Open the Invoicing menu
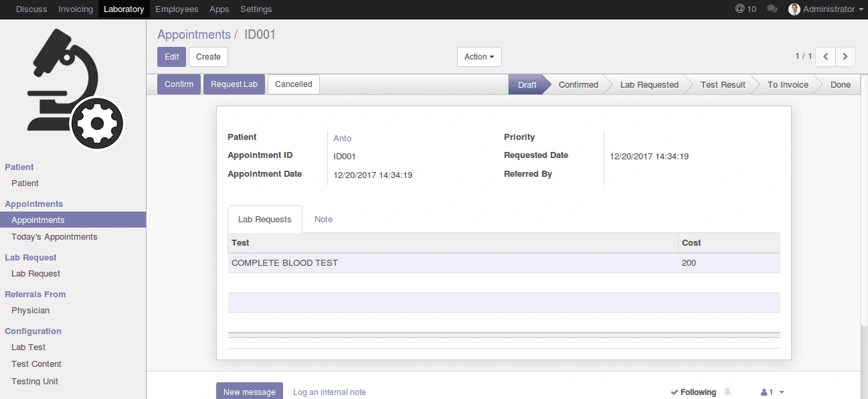The width and height of the screenshot is (868, 399). click(x=75, y=9)
